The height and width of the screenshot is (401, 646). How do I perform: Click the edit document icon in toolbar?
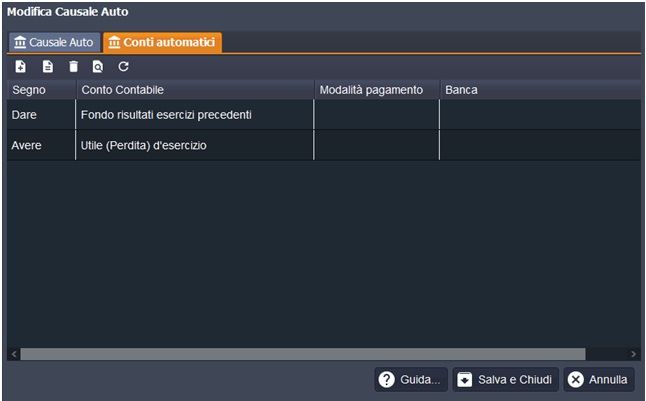(47, 67)
